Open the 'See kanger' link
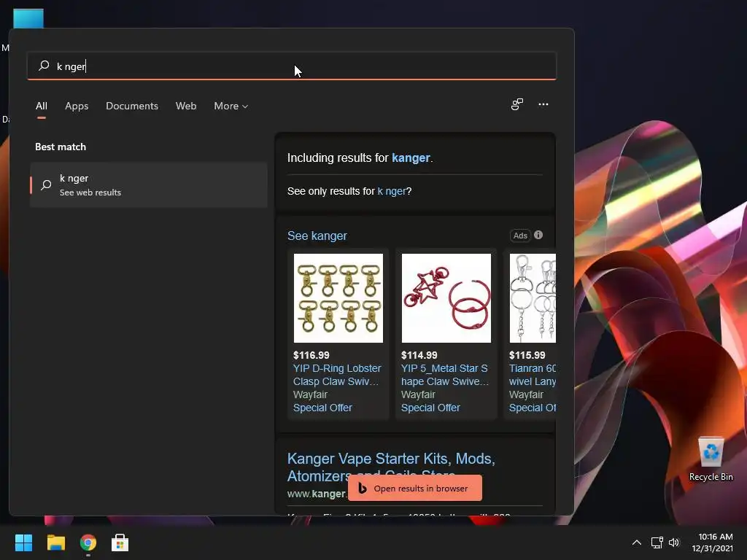 [x=317, y=236]
